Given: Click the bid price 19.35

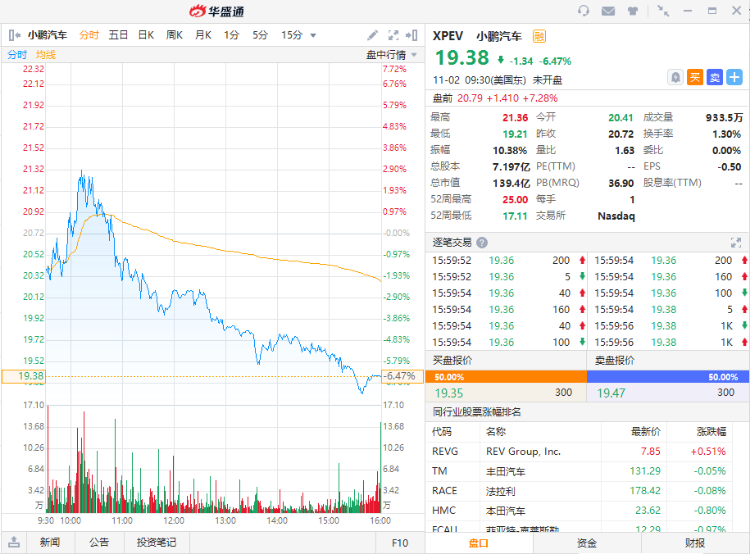Looking at the screenshot, I should [x=449, y=393].
